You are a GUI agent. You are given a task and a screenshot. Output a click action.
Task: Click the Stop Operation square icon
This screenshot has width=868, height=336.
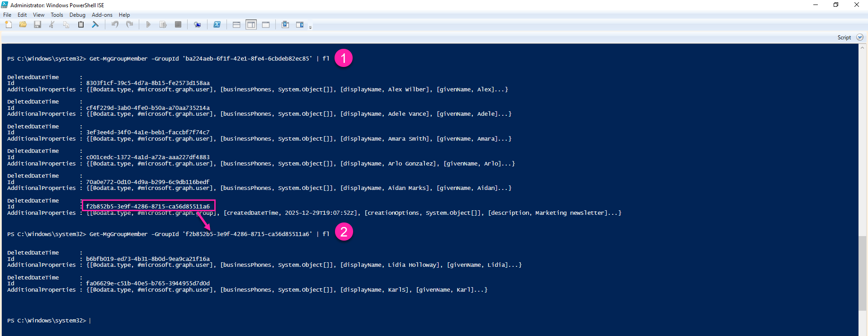tap(178, 24)
